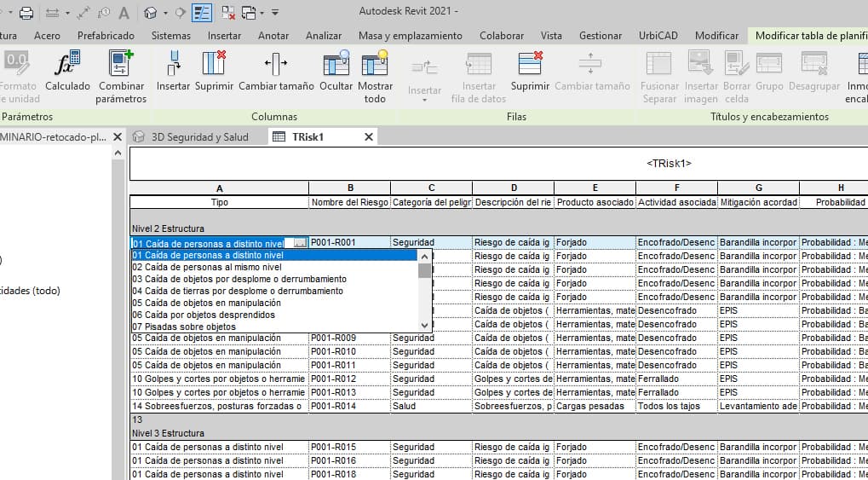Viewport: 868px width, 480px height.
Task: Click 'Levantamiento ade' mitigation cell
Action: pos(759,407)
